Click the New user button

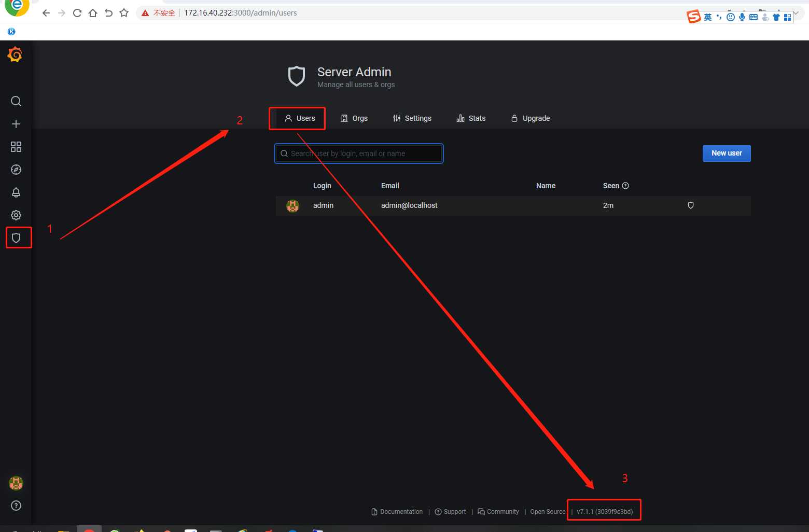click(727, 153)
